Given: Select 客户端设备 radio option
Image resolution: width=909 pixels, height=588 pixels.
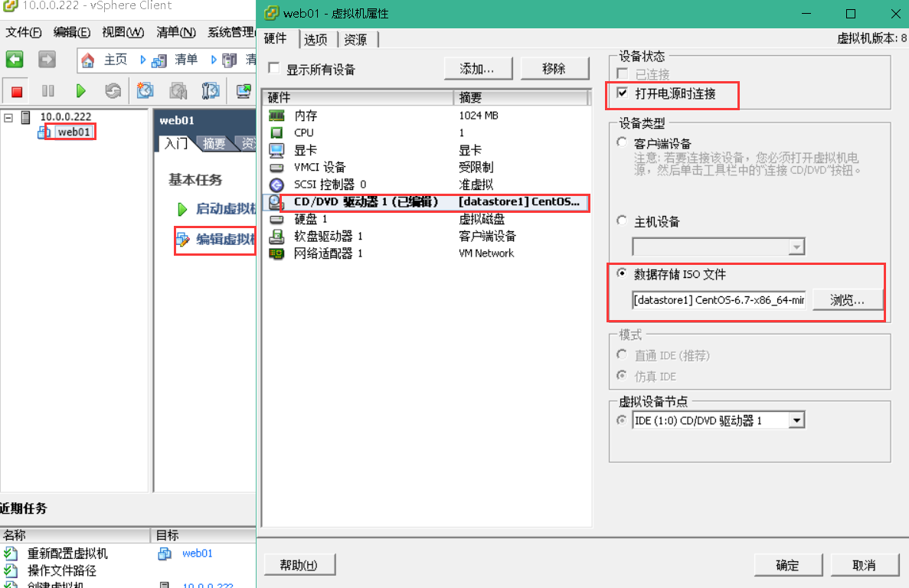Looking at the screenshot, I should pos(622,142).
